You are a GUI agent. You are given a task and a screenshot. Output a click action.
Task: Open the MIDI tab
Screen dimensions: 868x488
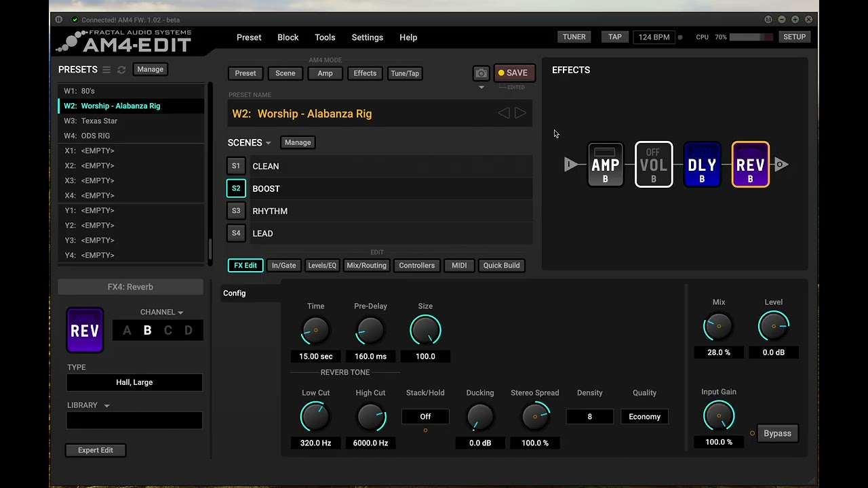pyautogui.click(x=459, y=266)
